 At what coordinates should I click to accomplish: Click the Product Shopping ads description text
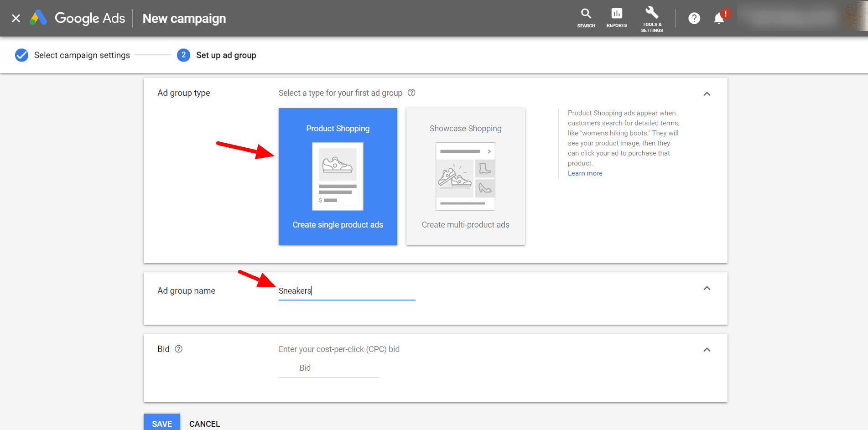(624, 138)
